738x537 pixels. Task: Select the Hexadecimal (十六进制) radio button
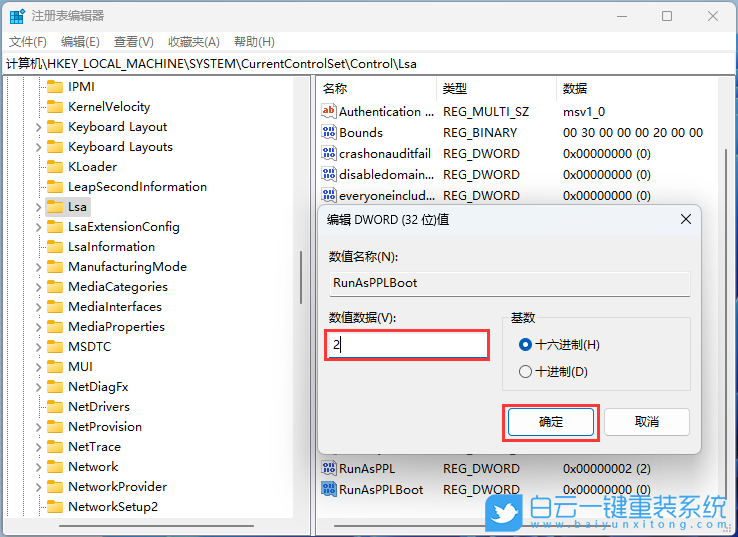525,345
